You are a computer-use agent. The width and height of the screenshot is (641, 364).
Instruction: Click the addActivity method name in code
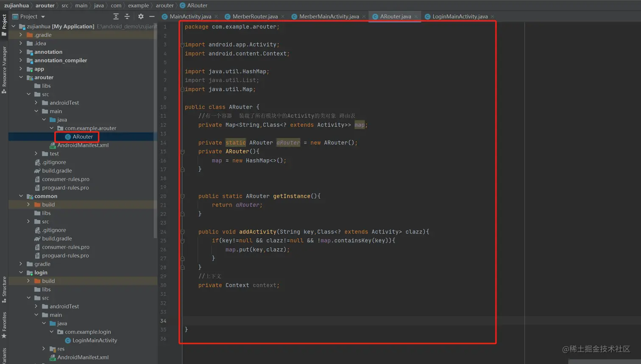point(258,232)
